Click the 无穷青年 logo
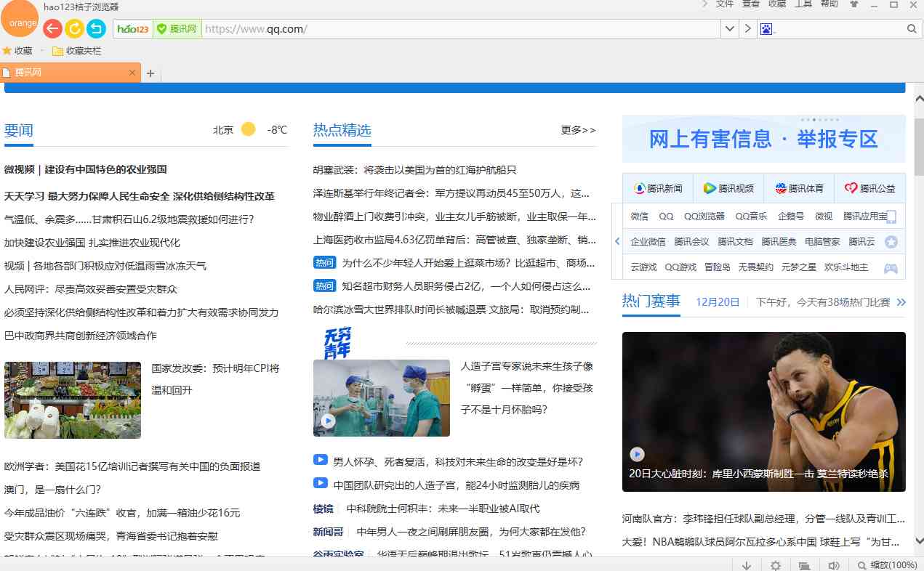This screenshot has height=571, width=924. tap(337, 343)
